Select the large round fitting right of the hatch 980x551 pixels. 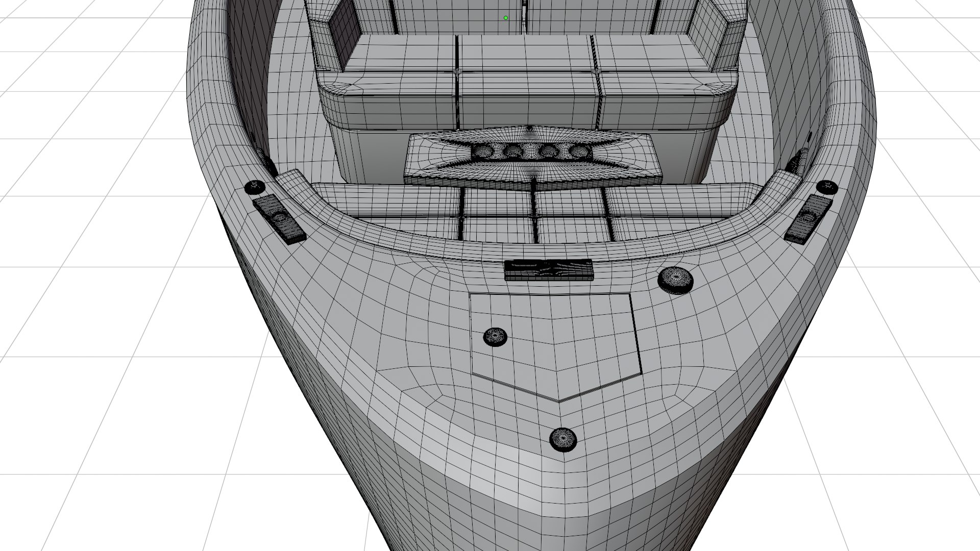675,280
